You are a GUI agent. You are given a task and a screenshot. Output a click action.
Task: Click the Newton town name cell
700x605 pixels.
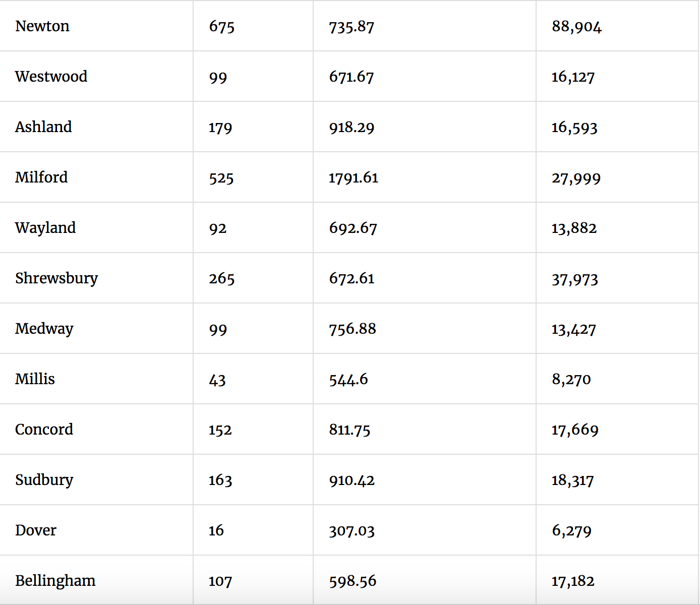42,26
